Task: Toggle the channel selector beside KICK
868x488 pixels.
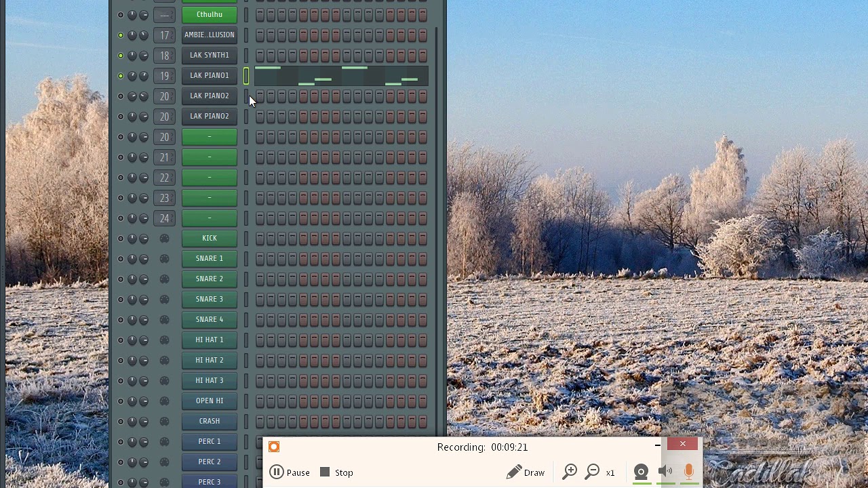Action: (x=246, y=239)
